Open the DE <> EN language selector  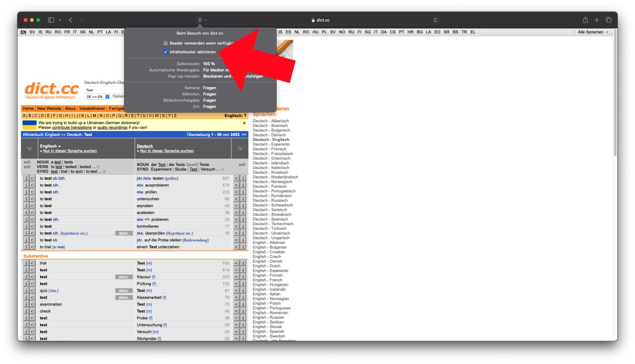click(x=98, y=97)
